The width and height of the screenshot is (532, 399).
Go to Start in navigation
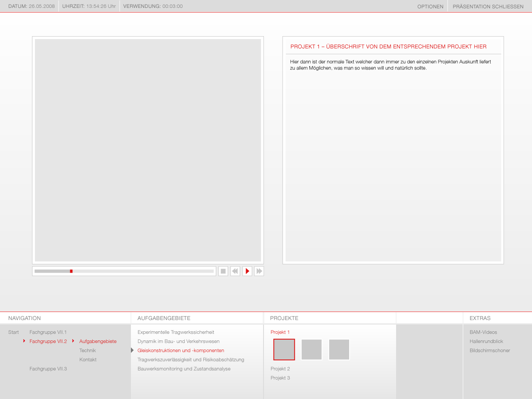[13, 332]
